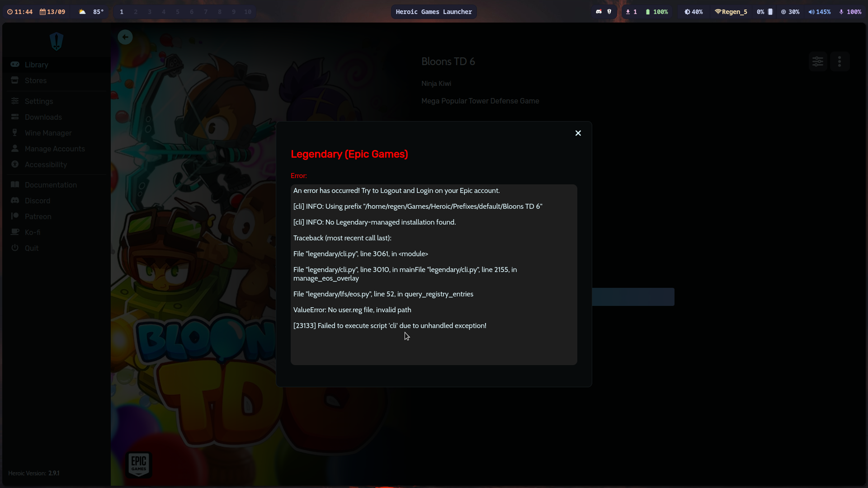Click the Heroic shield logo
The height and width of the screenshot is (488, 868).
point(57,41)
